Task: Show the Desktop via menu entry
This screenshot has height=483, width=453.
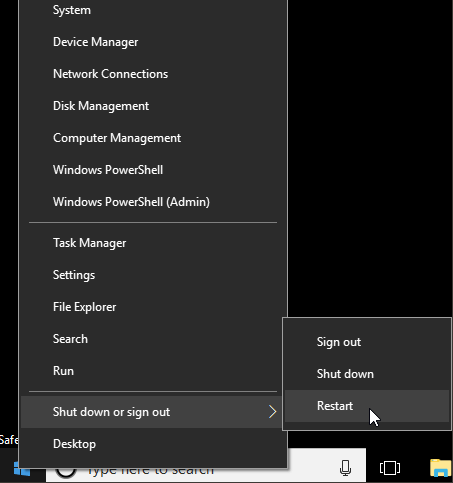Action: pyautogui.click(x=153, y=444)
